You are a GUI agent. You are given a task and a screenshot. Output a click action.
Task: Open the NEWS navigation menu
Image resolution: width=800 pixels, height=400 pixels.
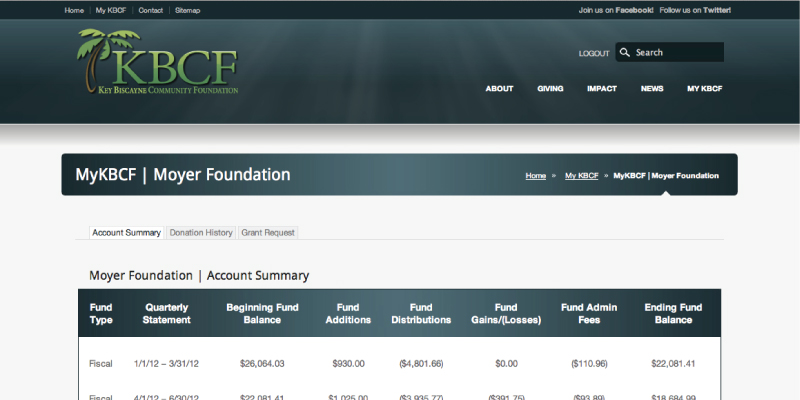click(652, 88)
